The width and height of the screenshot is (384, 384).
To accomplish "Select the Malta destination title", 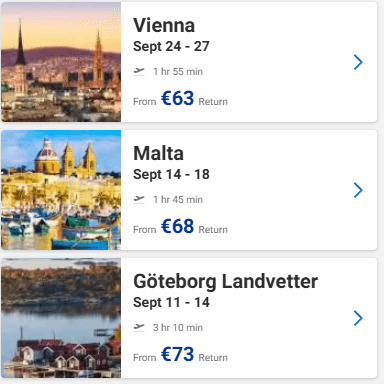I will (158, 153).
